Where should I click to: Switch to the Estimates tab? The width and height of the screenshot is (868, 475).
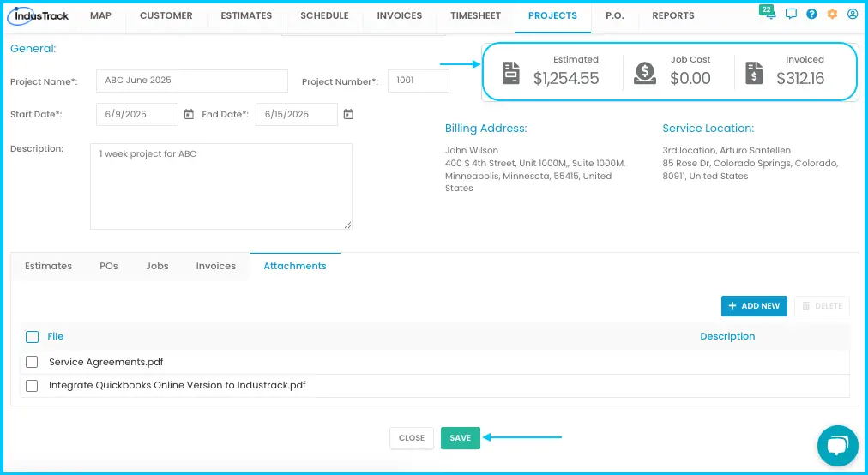[48, 267]
